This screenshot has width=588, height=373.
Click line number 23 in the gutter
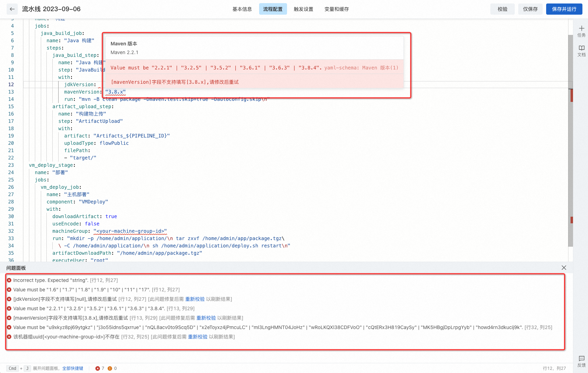(11, 165)
